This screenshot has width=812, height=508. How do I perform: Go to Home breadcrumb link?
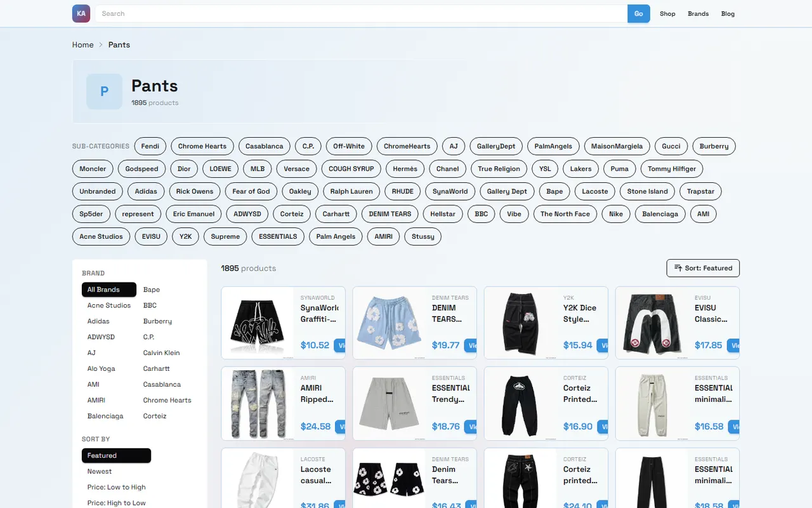(x=82, y=44)
